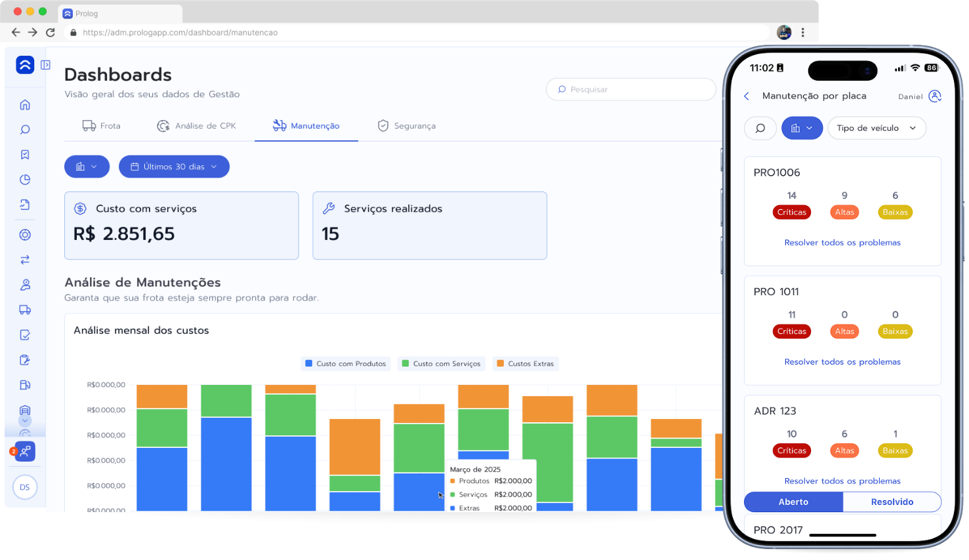Select the Altas badge of PRO1006
This screenshot has height=560, width=969.
pyautogui.click(x=845, y=212)
